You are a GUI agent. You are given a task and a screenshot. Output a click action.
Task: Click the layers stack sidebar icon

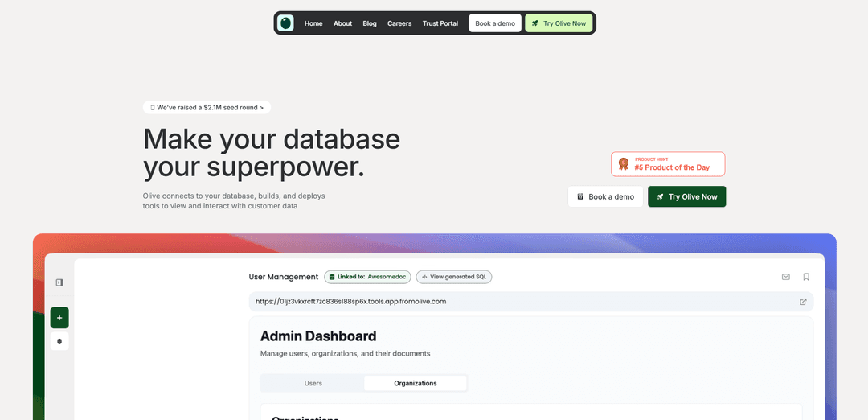pos(59,341)
